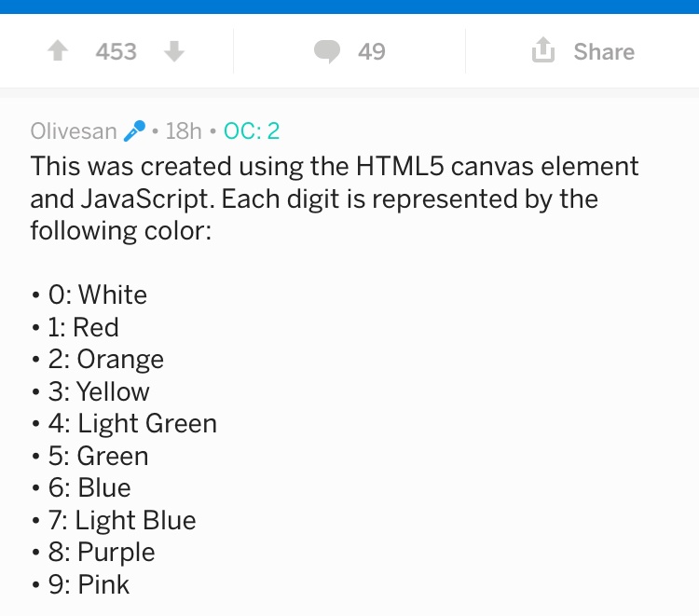Click the blue microphone OP icon

tap(134, 131)
